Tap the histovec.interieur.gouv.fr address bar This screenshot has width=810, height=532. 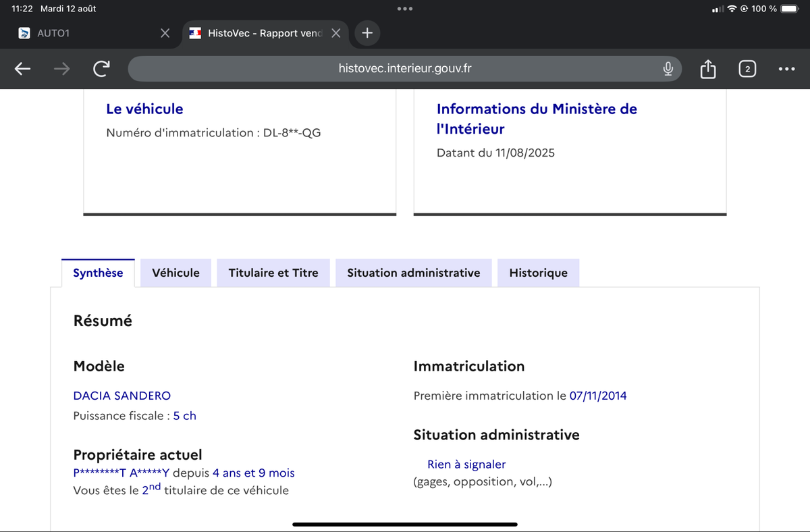click(405, 69)
